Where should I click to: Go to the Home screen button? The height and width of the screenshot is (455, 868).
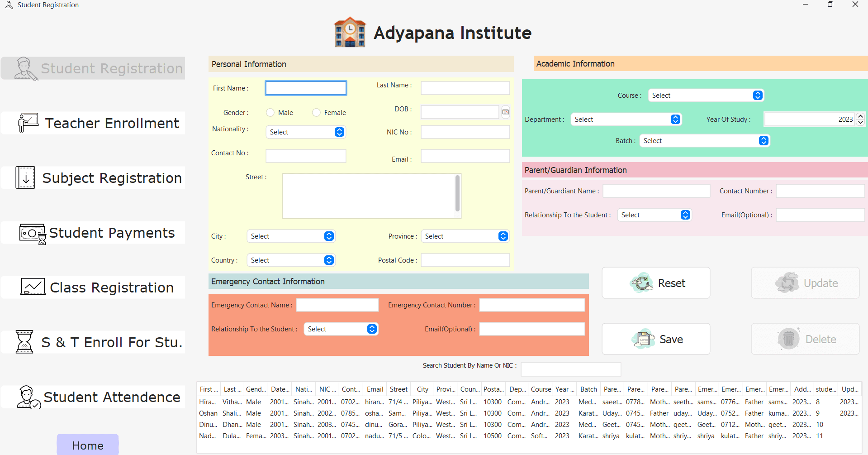point(88,445)
